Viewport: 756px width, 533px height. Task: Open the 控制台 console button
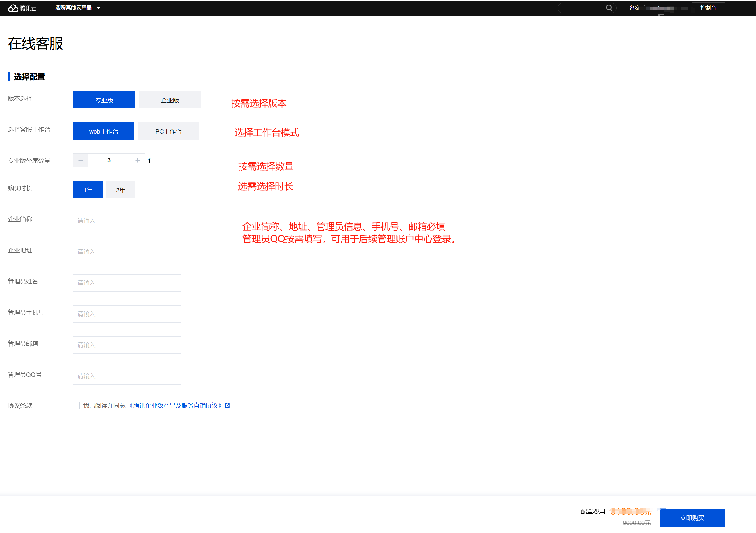[708, 8]
